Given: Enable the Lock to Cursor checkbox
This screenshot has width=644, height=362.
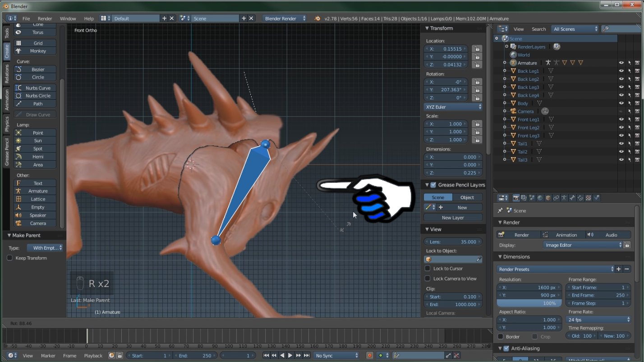Looking at the screenshot, I should [428, 268].
